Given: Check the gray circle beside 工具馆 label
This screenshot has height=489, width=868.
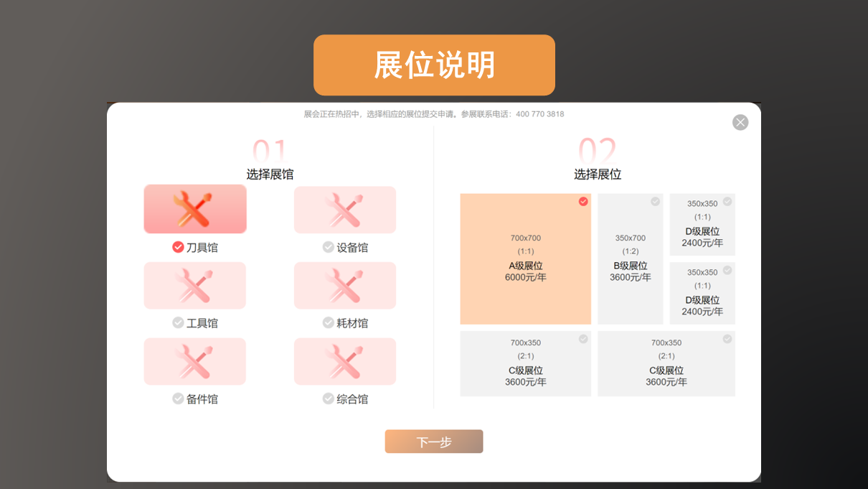Looking at the screenshot, I should (x=178, y=323).
